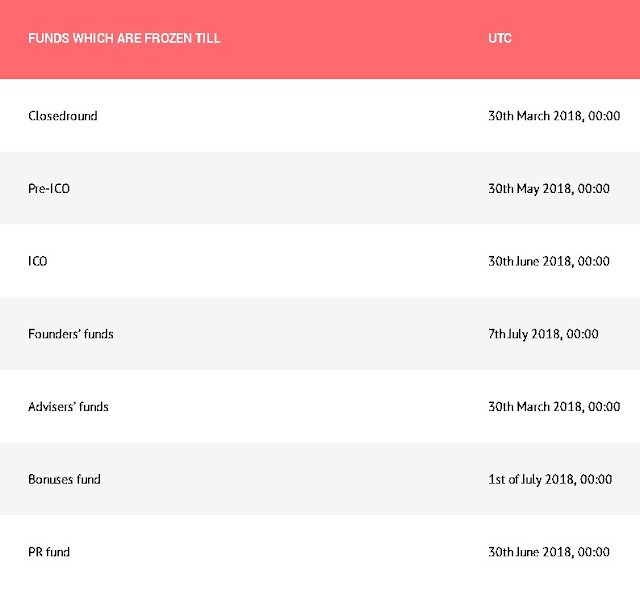Click the empty middle of the Founders' funds row
The image size is (640, 592).
point(290,334)
